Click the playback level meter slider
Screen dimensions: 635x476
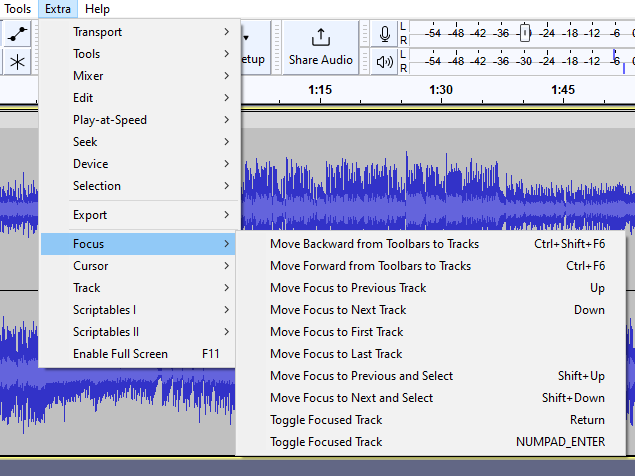[x=616, y=61]
